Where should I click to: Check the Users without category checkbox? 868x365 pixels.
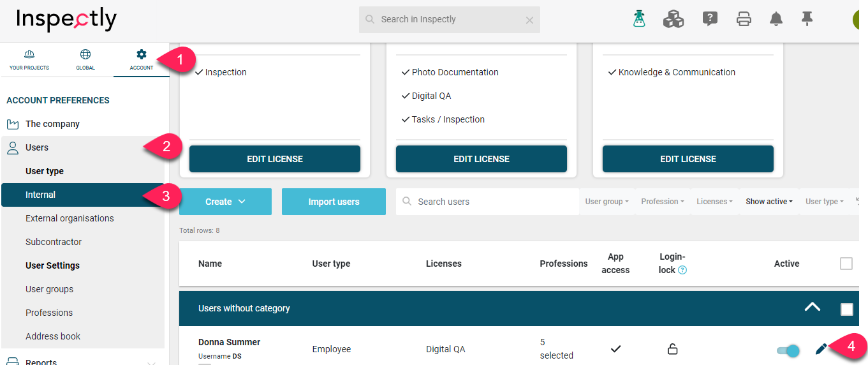tap(846, 309)
